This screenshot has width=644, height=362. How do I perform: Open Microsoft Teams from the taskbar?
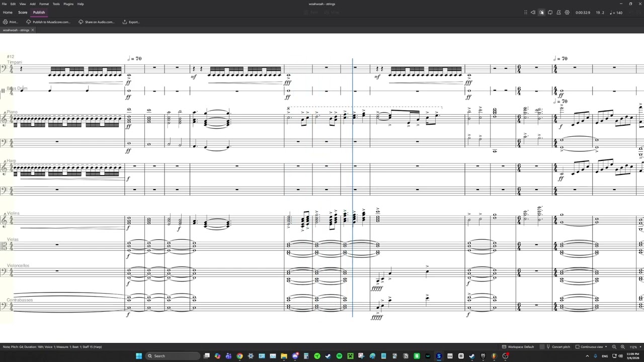(228, 356)
